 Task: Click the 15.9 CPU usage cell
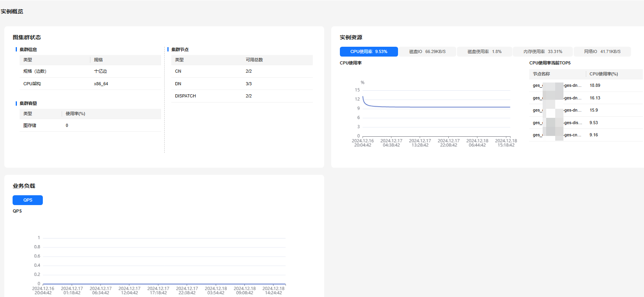point(594,110)
